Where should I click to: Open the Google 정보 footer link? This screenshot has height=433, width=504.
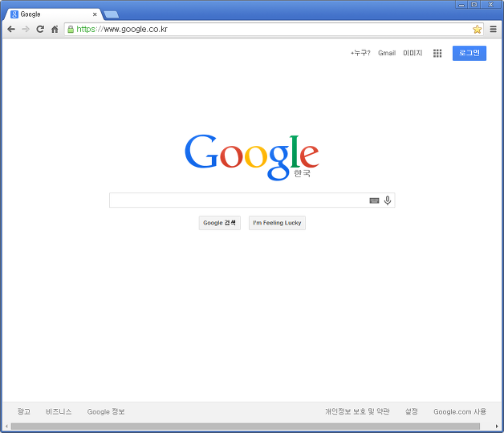tap(106, 411)
